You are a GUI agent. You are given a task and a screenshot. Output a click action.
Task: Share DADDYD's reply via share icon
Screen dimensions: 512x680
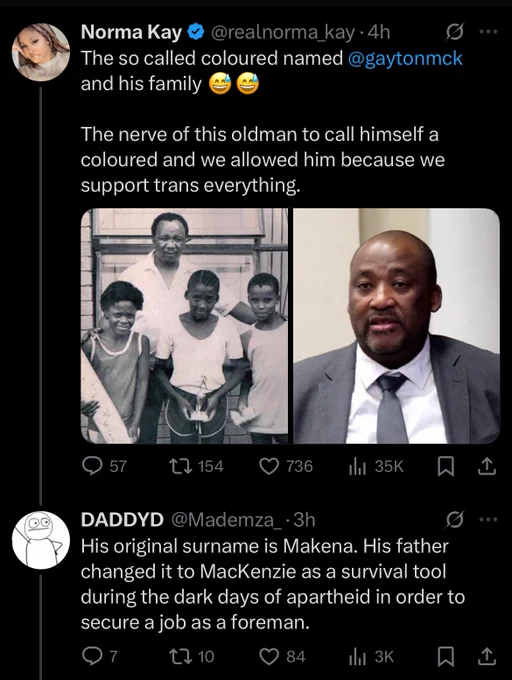pos(486,657)
